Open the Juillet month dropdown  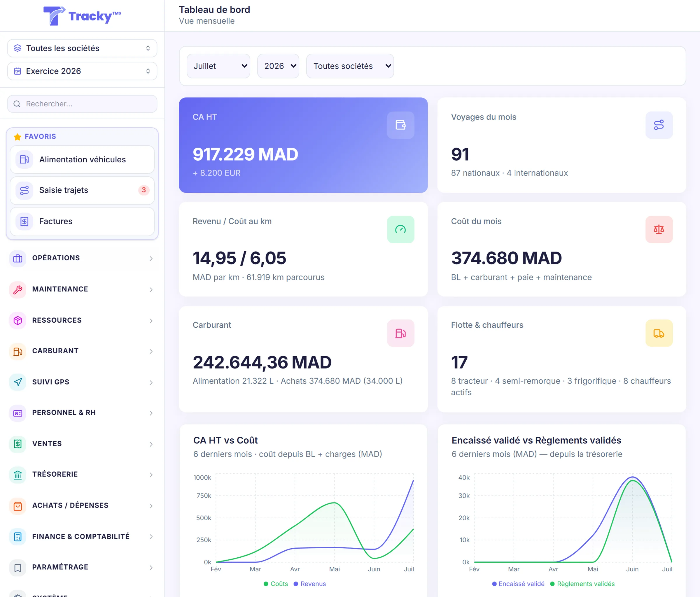pyautogui.click(x=218, y=66)
